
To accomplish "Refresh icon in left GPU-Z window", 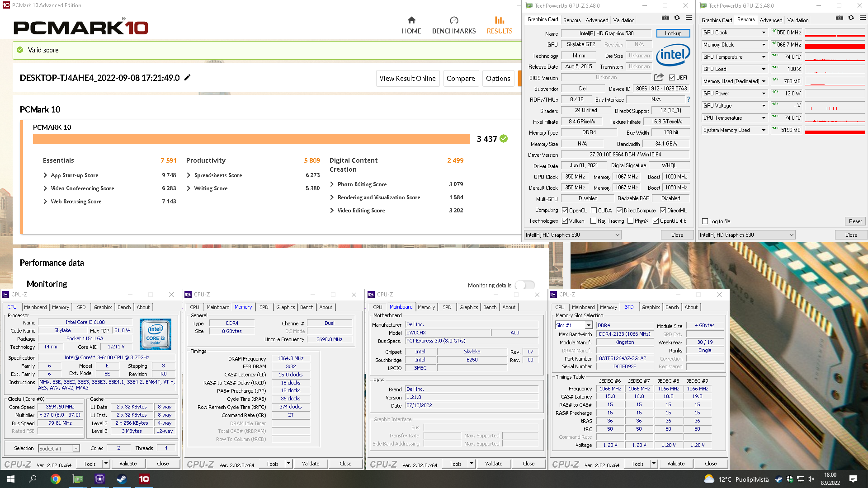I will click(x=677, y=18).
